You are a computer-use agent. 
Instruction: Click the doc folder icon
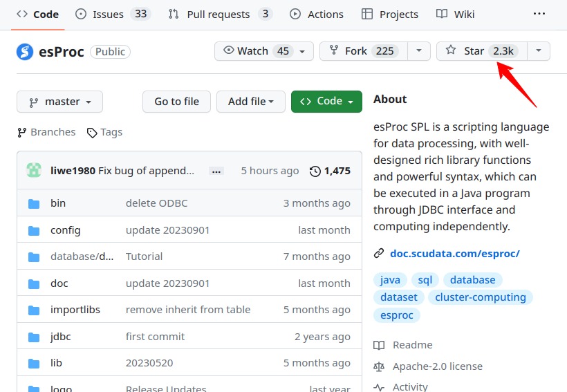coord(34,283)
